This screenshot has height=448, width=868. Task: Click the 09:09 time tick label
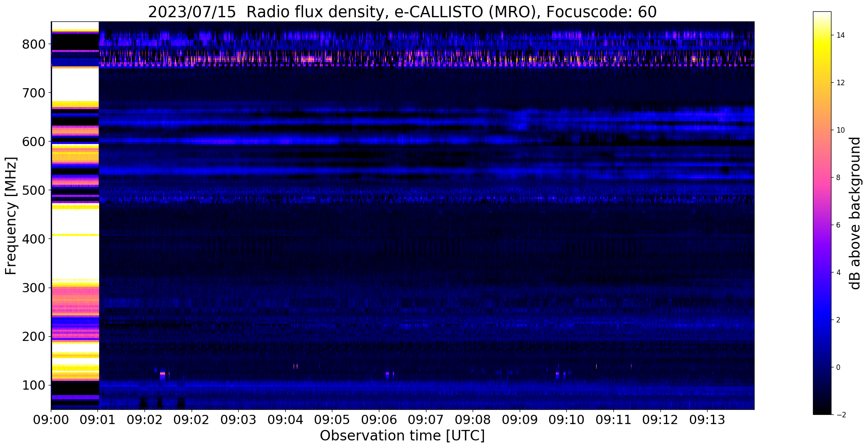coord(520,420)
